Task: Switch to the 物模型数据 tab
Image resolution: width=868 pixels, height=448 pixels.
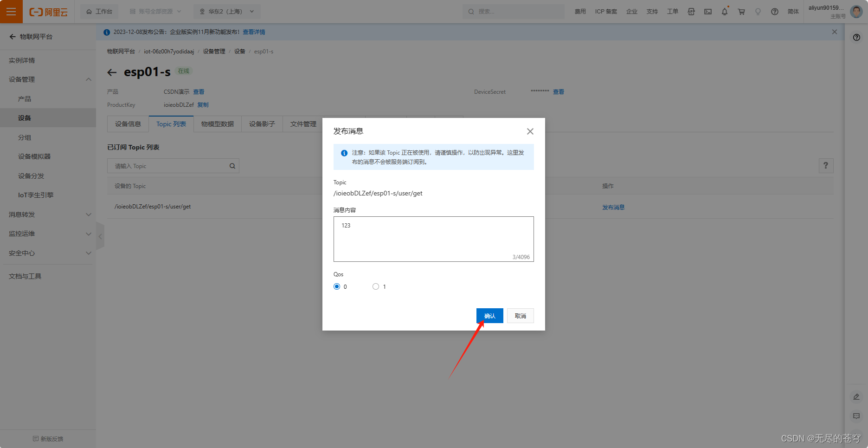Action: [x=218, y=124]
